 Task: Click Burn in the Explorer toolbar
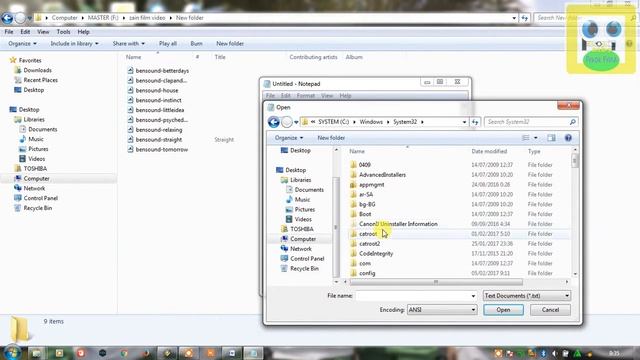196,43
